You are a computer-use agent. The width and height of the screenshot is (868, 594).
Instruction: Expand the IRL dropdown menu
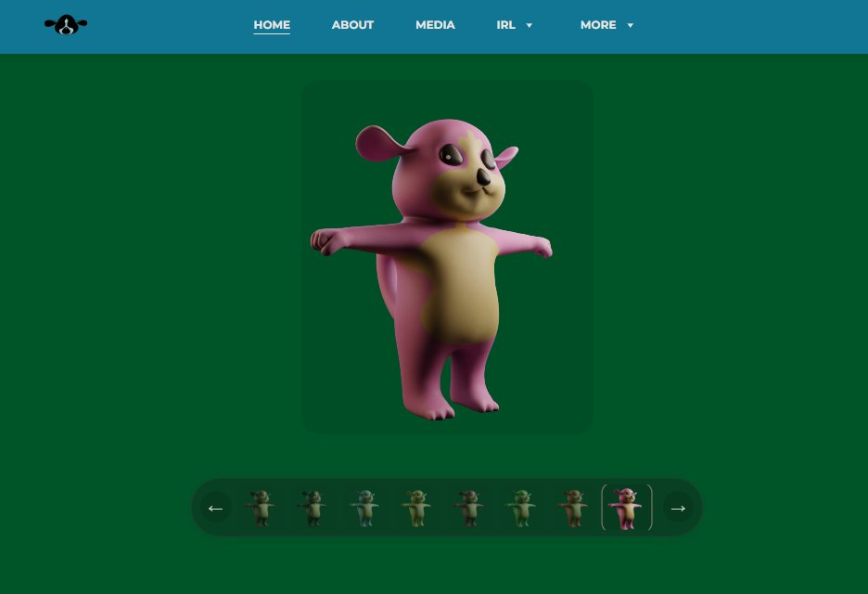pyautogui.click(x=515, y=25)
